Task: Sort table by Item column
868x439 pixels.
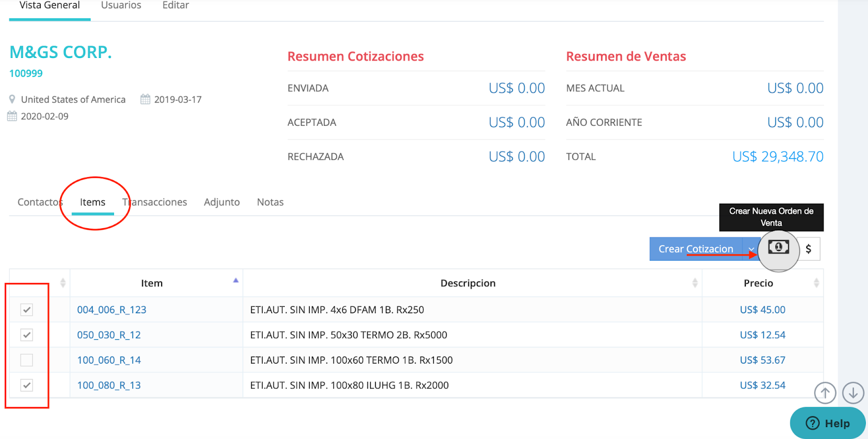Action: [152, 283]
